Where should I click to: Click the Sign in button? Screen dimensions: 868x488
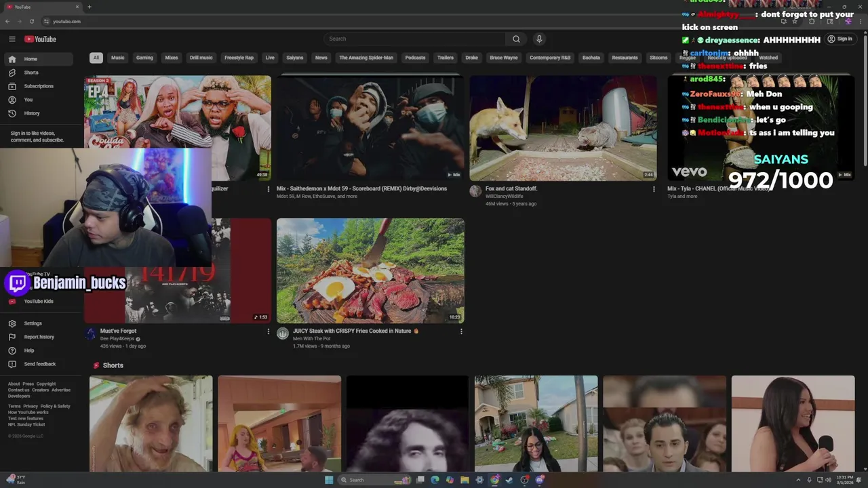(840, 39)
